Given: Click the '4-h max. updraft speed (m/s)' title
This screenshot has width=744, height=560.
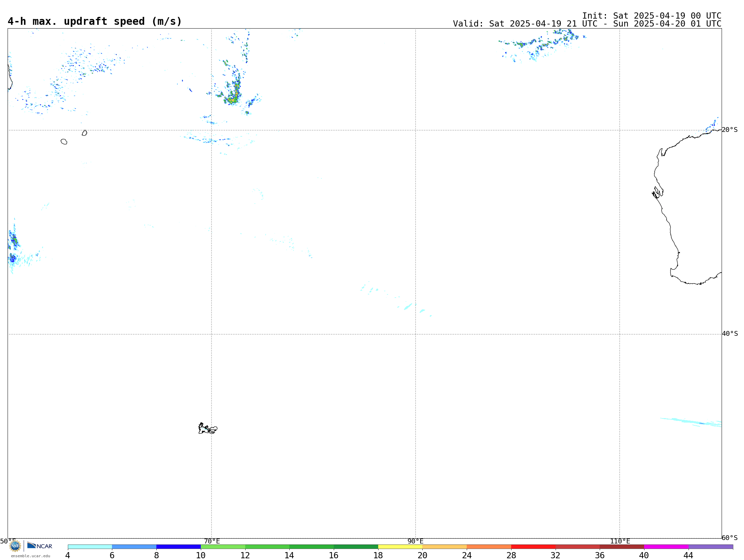Looking at the screenshot, I should coord(95,22).
